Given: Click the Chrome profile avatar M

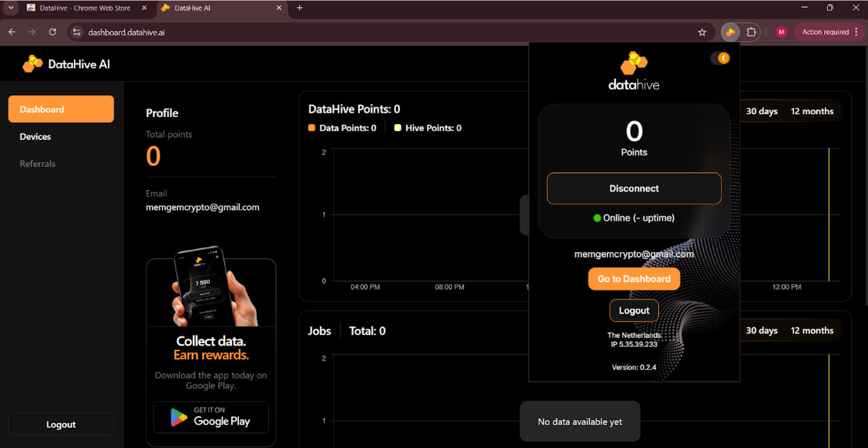Looking at the screenshot, I should coord(781,32).
